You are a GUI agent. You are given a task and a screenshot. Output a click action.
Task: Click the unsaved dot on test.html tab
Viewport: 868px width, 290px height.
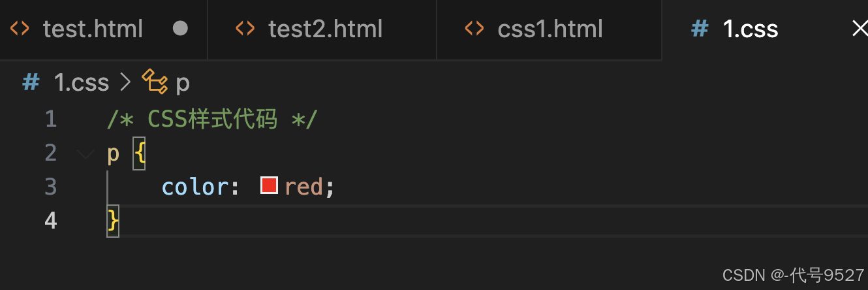click(180, 29)
